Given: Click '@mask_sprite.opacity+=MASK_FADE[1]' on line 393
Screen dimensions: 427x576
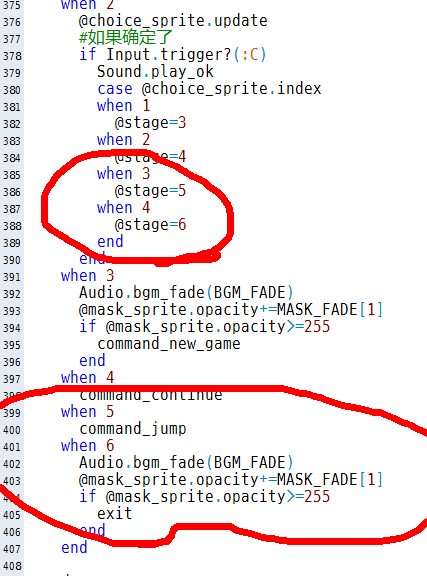Looking at the screenshot, I should [x=231, y=310].
